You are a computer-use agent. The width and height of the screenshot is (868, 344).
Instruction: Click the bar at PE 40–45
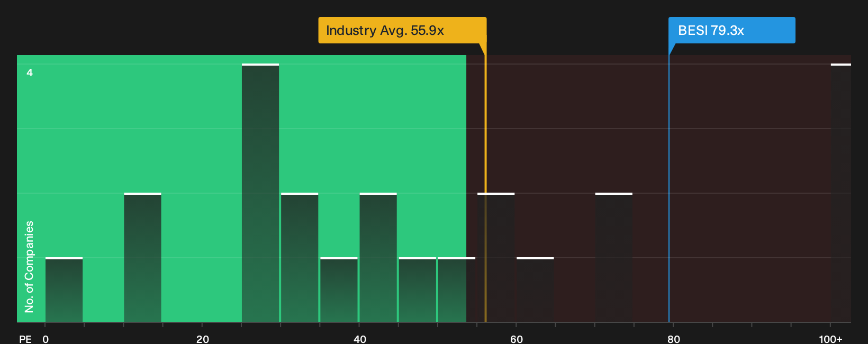pyautogui.click(x=378, y=257)
